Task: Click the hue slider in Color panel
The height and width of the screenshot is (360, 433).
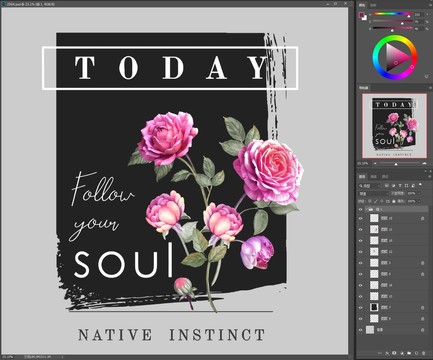Action: 392,14
